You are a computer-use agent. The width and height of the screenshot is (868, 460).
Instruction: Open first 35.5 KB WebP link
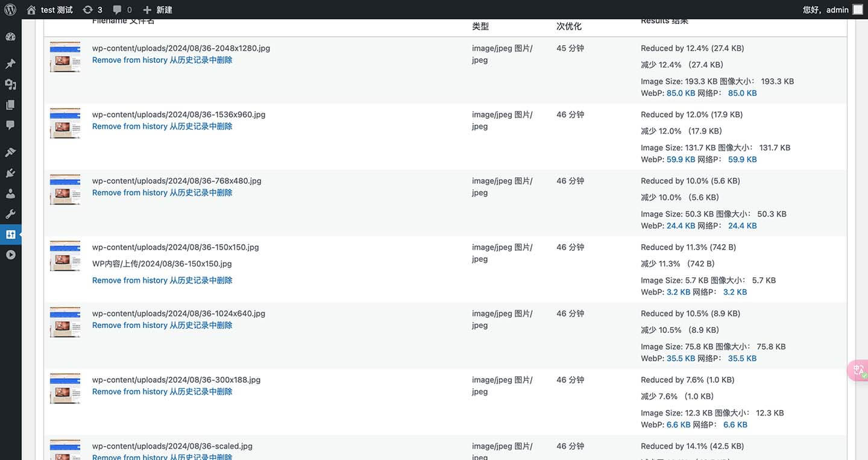[681, 359]
